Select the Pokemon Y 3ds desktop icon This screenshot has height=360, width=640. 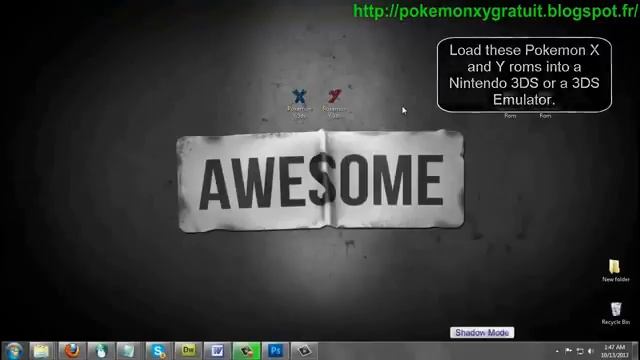[x=334, y=104]
